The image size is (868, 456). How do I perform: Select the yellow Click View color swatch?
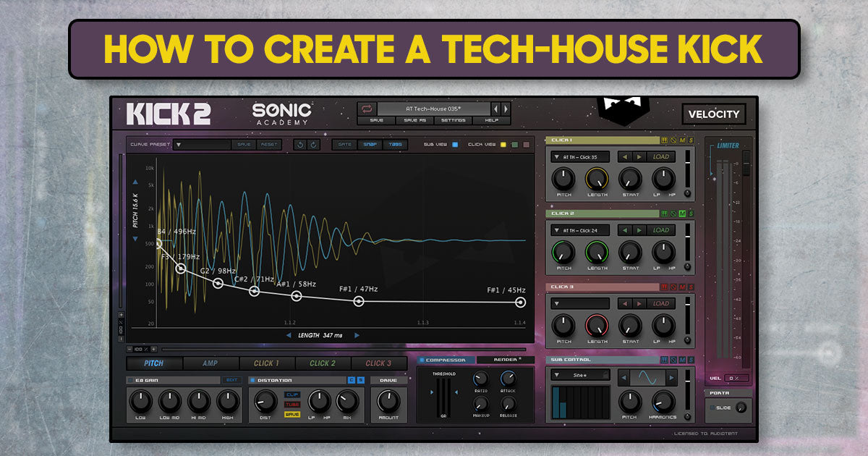pos(503,145)
